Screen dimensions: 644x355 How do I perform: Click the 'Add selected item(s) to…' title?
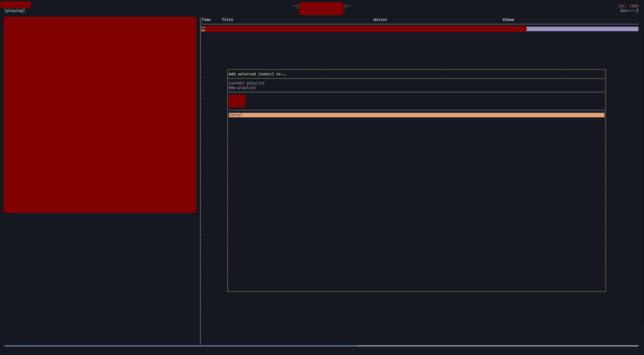257,74
